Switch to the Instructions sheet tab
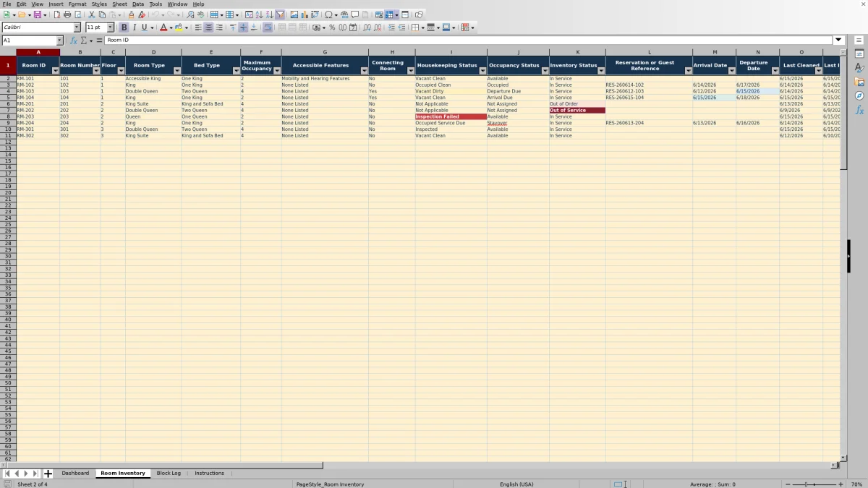 point(209,474)
